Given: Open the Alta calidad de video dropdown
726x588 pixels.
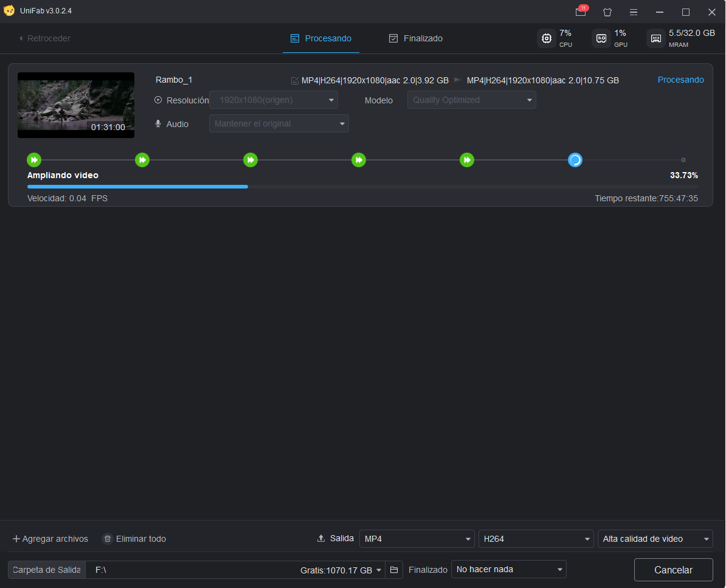Looking at the screenshot, I should 655,539.
